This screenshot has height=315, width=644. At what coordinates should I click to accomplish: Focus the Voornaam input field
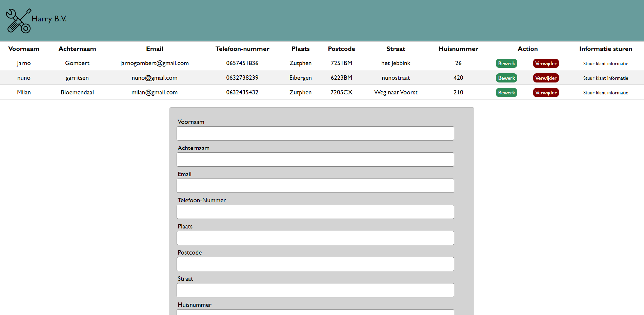315,133
